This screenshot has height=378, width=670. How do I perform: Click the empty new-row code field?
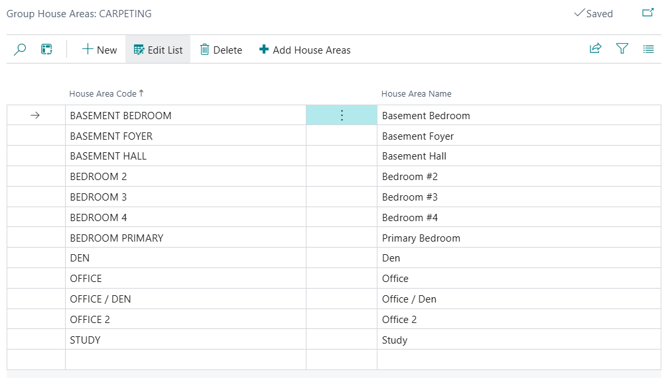[186, 360]
